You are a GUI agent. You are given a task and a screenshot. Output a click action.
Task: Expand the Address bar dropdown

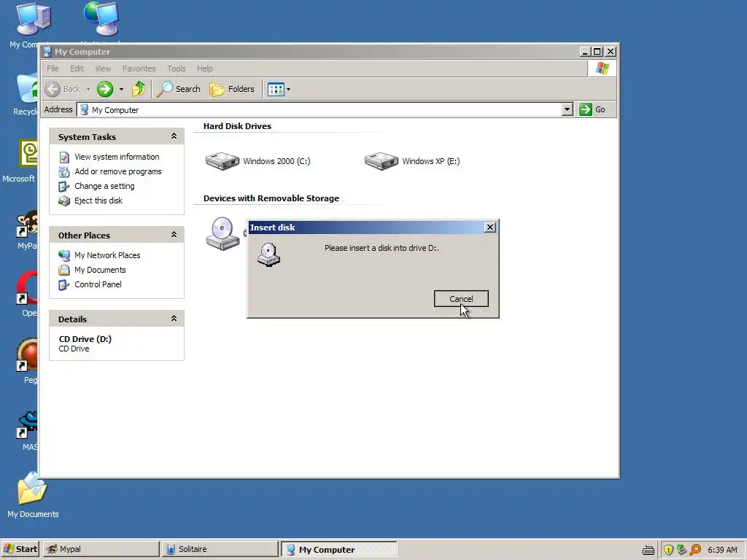pos(567,109)
